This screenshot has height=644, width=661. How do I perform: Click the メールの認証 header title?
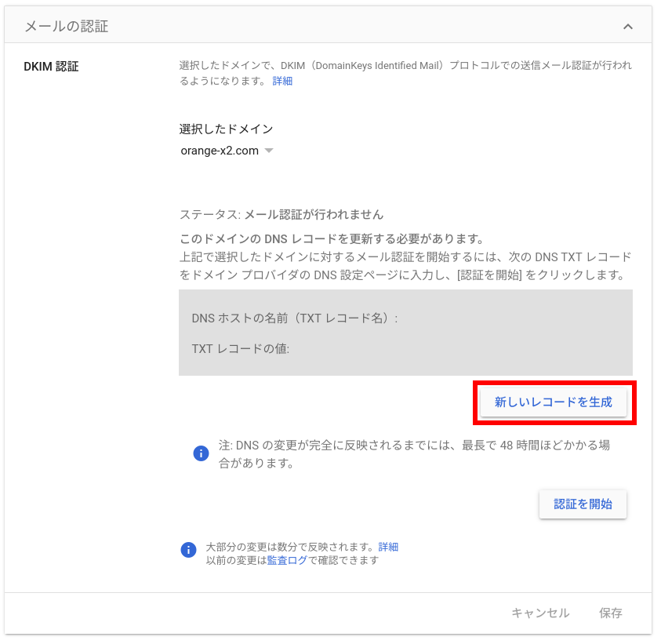66,27
